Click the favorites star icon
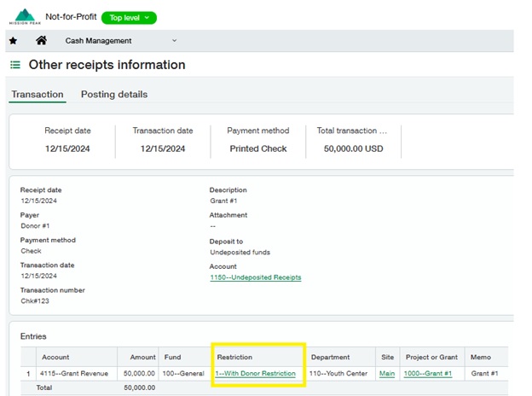 pos(13,40)
